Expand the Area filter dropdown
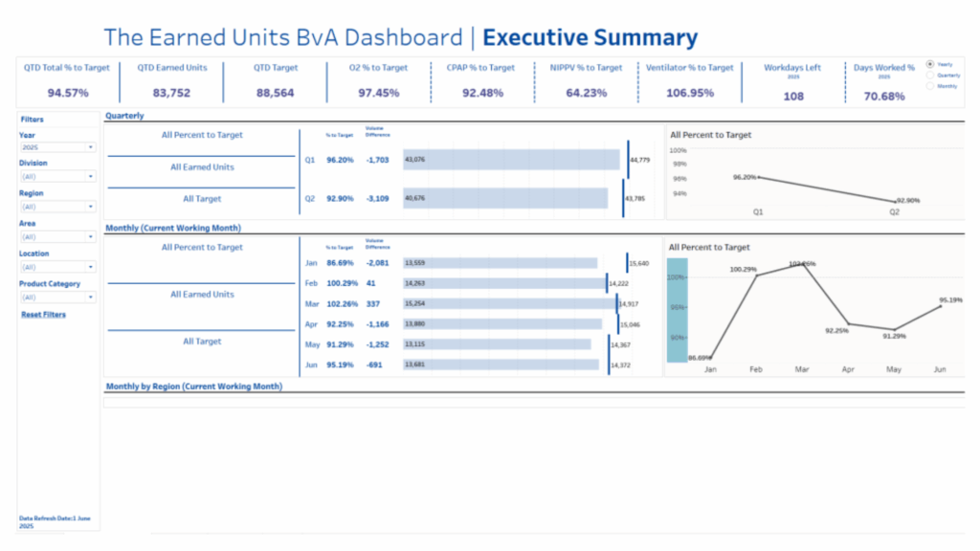Viewport: 980px width, 551px height. [57, 236]
